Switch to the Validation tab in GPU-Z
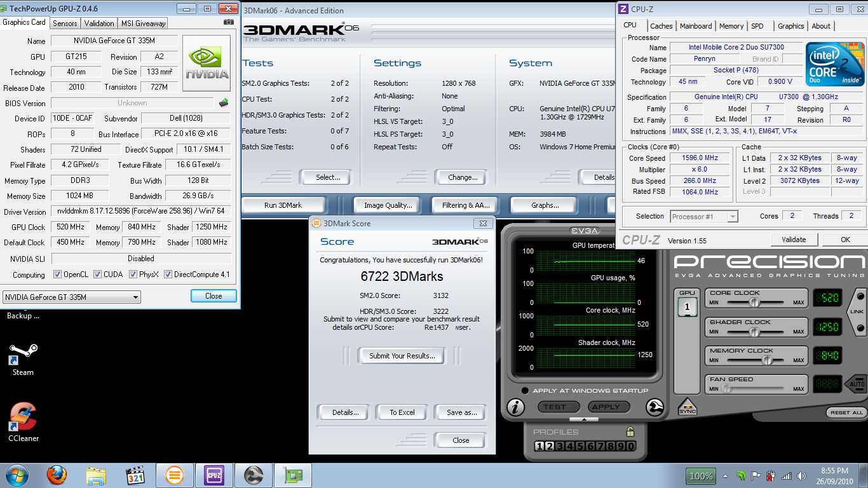 pos(99,23)
